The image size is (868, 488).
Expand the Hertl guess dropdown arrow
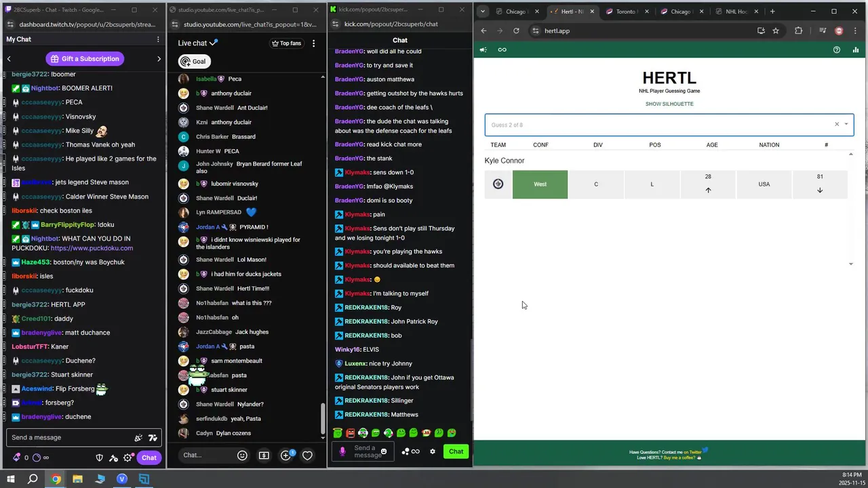pyautogui.click(x=846, y=124)
